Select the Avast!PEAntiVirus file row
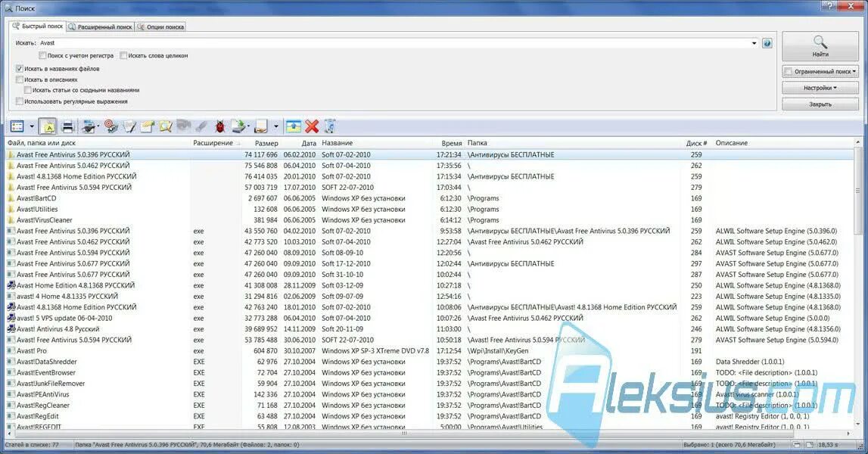 (x=429, y=395)
